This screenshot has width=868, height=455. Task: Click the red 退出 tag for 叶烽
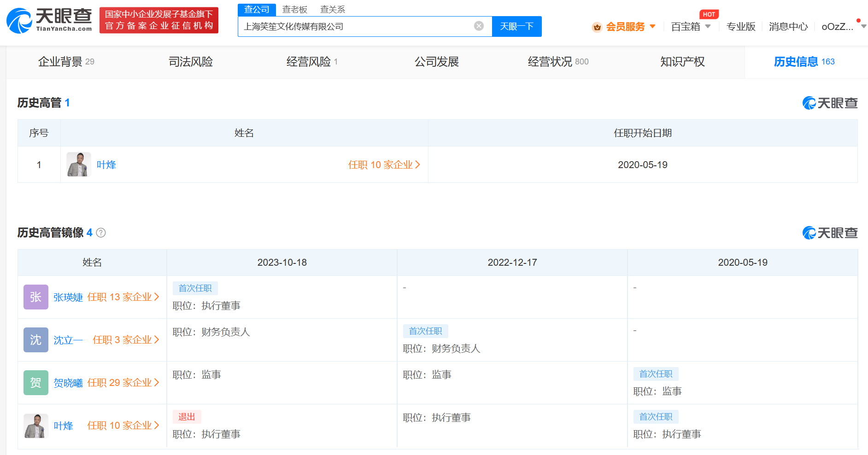click(x=187, y=417)
